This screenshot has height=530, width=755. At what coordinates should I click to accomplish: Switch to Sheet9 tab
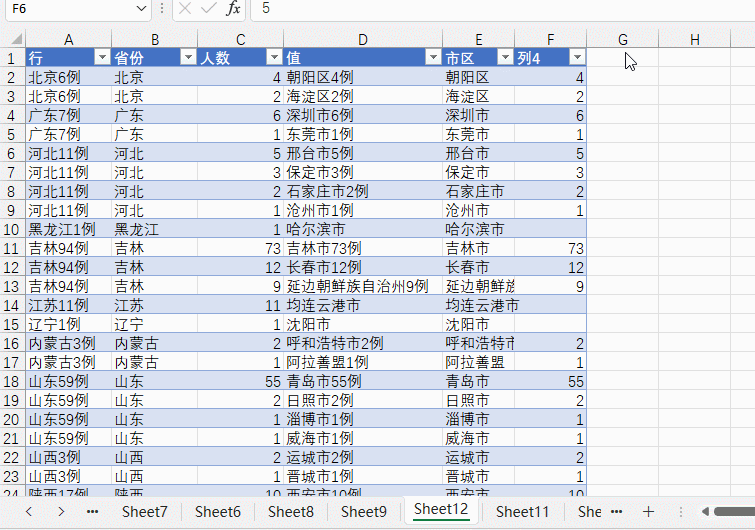click(364, 511)
